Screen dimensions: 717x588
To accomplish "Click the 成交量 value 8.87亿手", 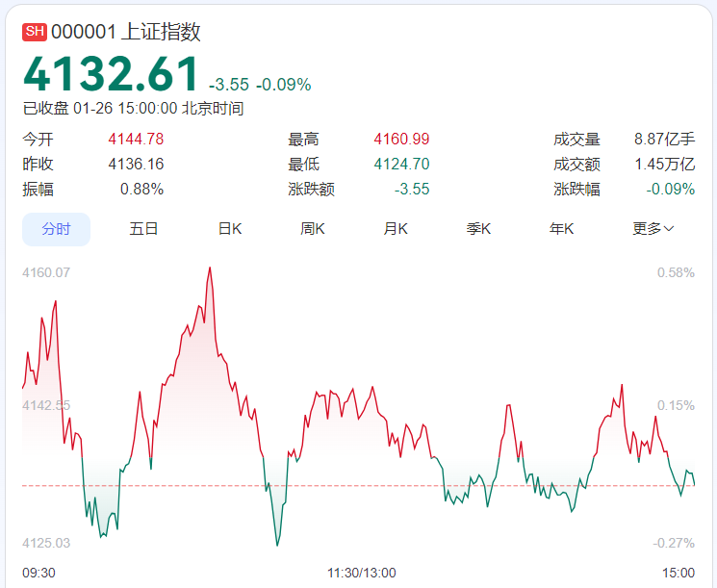I will (x=664, y=140).
